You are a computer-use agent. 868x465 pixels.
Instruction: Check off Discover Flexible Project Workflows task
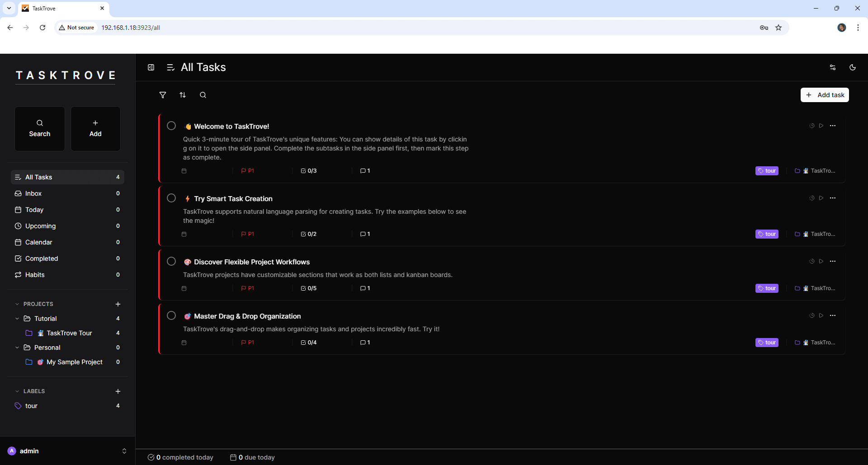[x=171, y=261]
